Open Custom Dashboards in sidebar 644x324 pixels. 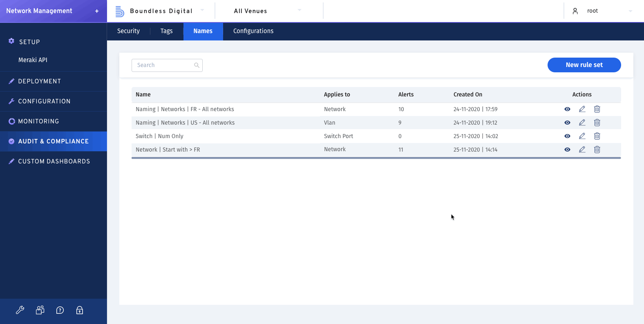(54, 161)
